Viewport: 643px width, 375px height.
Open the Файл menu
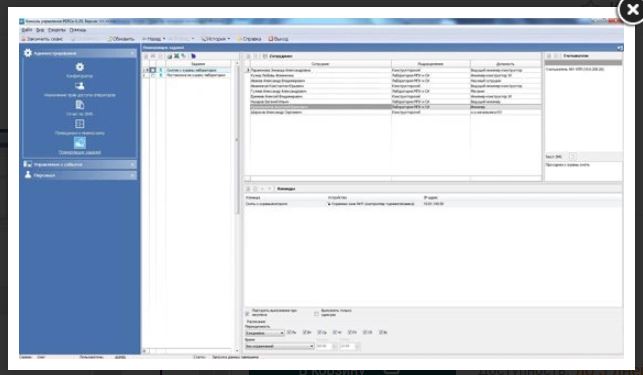(x=27, y=30)
